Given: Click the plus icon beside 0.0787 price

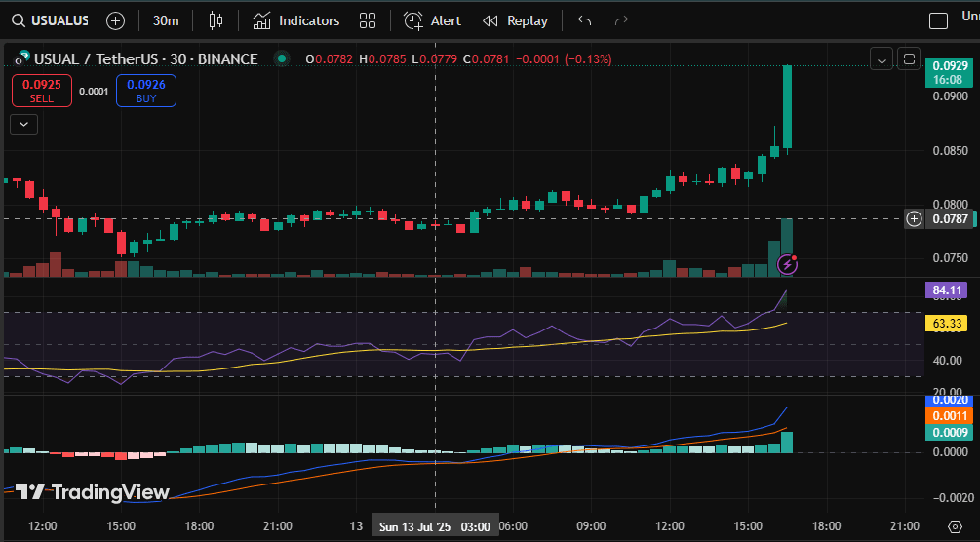Looking at the screenshot, I should click(x=914, y=218).
